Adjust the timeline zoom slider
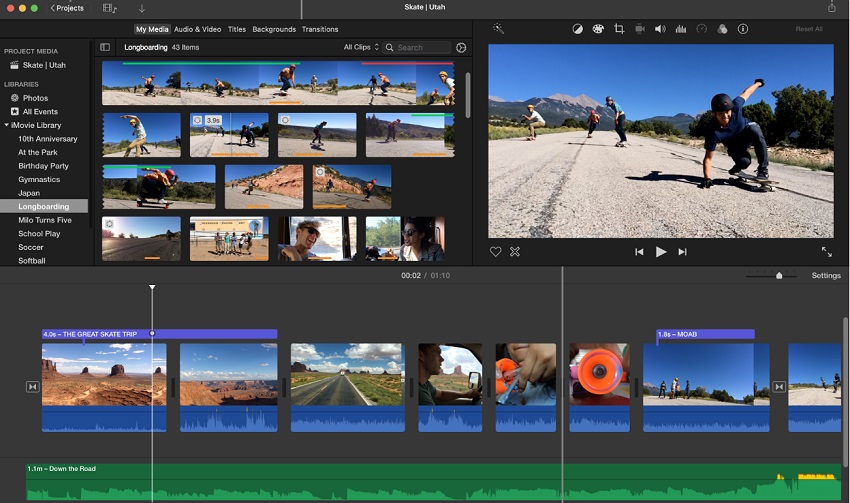The image size is (850, 503). pos(779,275)
